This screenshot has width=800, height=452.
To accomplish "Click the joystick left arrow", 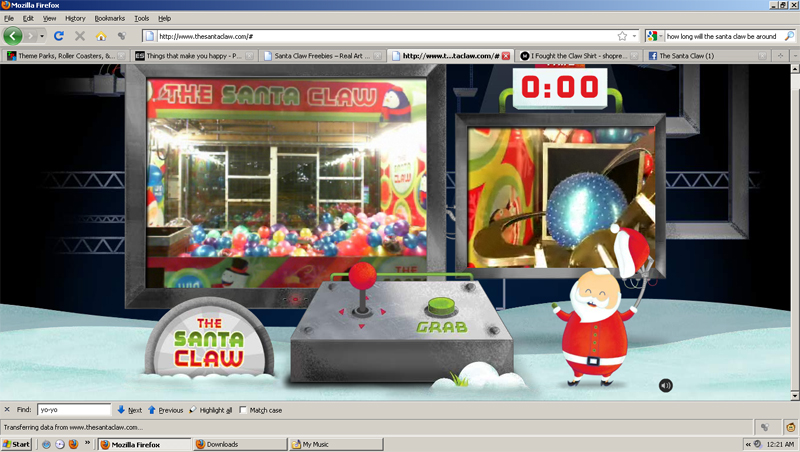I will 342,311.
